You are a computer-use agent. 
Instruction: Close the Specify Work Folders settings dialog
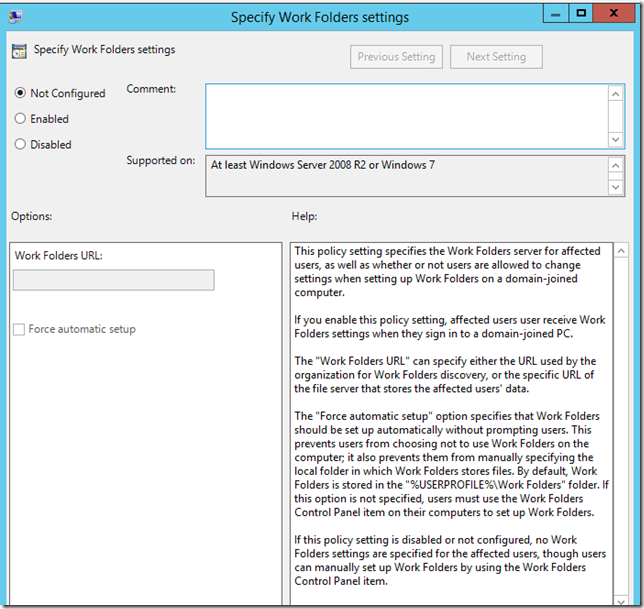click(x=616, y=14)
